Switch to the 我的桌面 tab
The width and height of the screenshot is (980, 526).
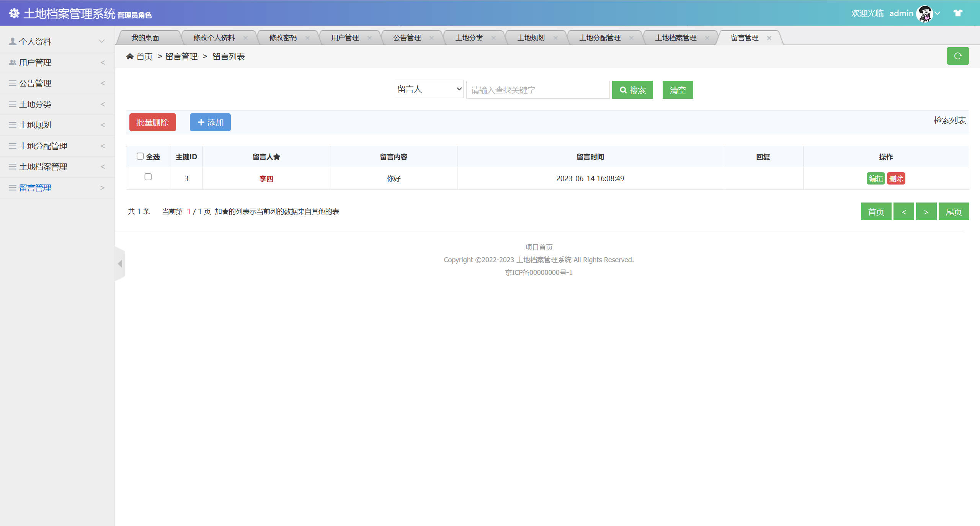pyautogui.click(x=145, y=37)
